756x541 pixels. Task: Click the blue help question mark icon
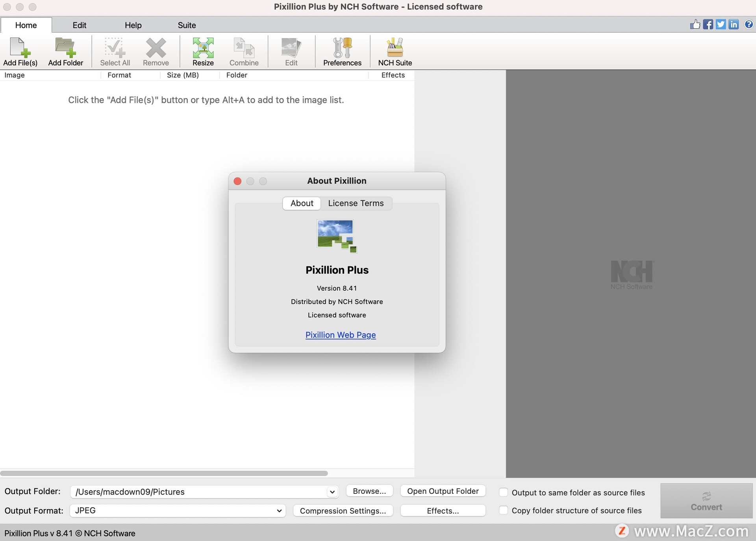point(749,24)
